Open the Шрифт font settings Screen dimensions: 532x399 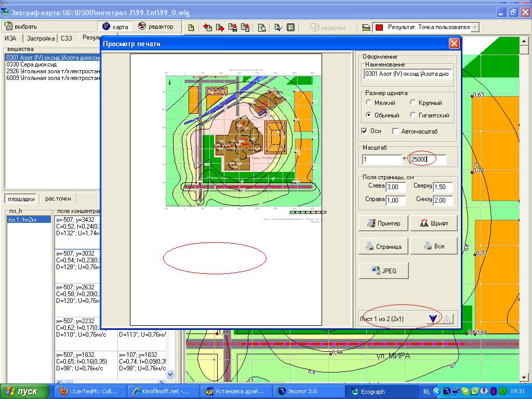pyautogui.click(x=434, y=223)
